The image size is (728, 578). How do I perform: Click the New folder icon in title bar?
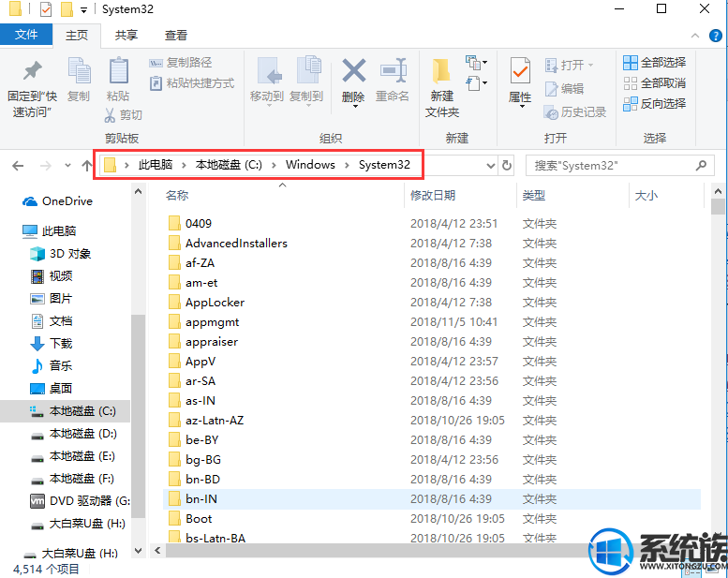(x=67, y=8)
